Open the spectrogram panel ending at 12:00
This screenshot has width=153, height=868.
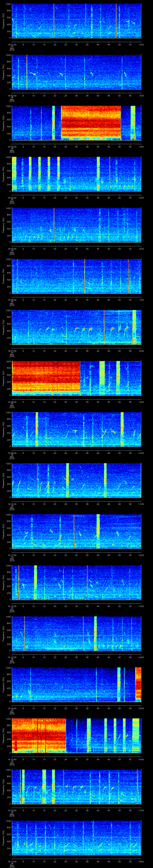(77, 531)
